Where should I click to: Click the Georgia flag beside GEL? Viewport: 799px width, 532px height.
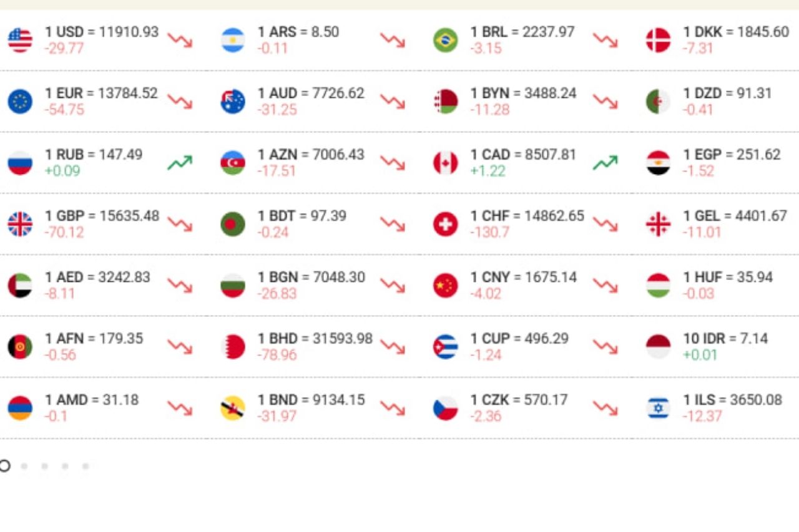click(x=658, y=224)
